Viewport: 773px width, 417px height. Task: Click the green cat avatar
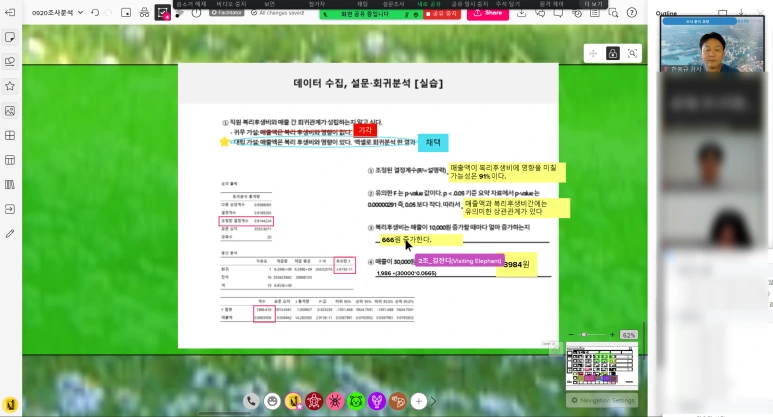tap(356, 401)
